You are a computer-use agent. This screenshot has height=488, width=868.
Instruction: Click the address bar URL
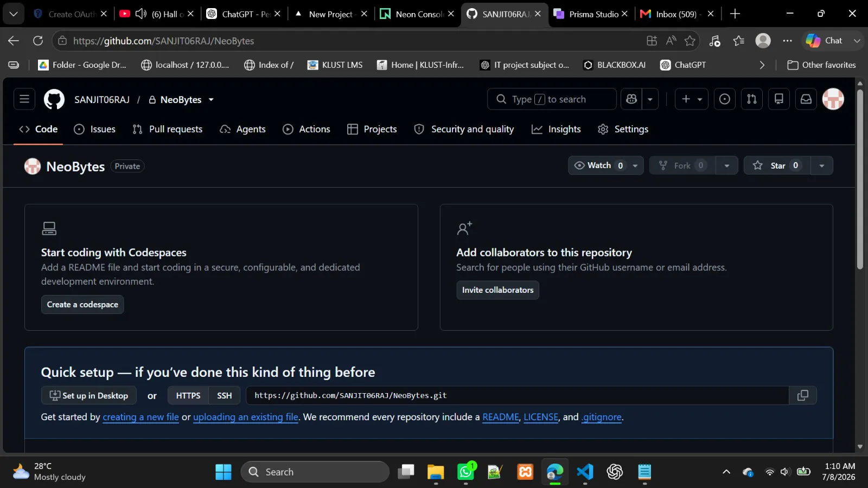click(x=163, y=41)
